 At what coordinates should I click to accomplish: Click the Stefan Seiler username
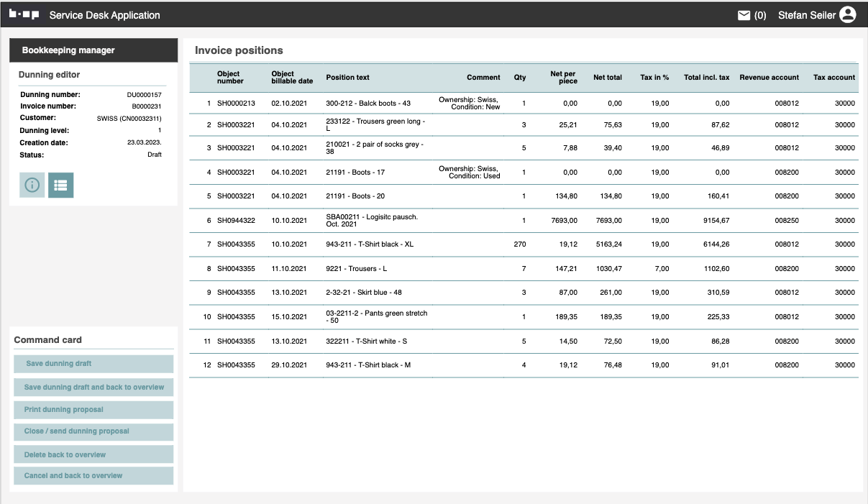coord(806,15)
